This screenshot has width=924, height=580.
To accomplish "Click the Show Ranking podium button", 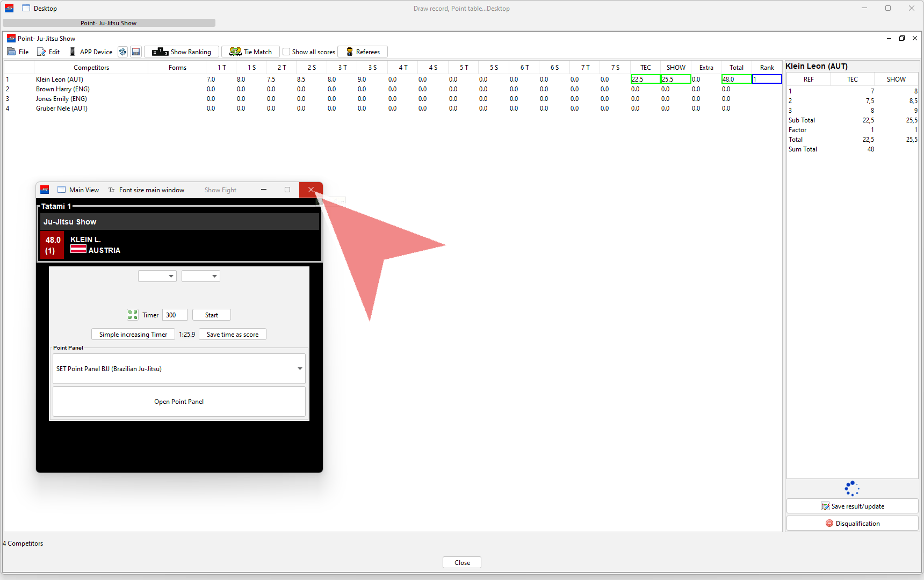I will tap(182, 52).
